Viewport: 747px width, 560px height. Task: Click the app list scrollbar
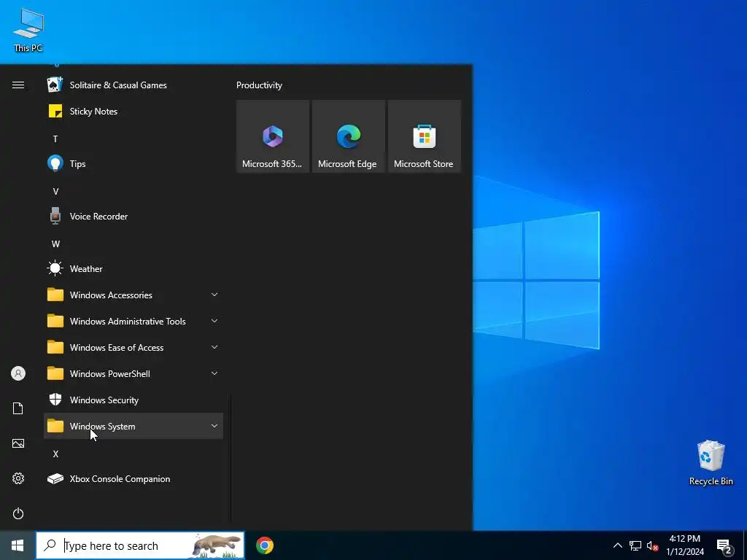(231, 458)
